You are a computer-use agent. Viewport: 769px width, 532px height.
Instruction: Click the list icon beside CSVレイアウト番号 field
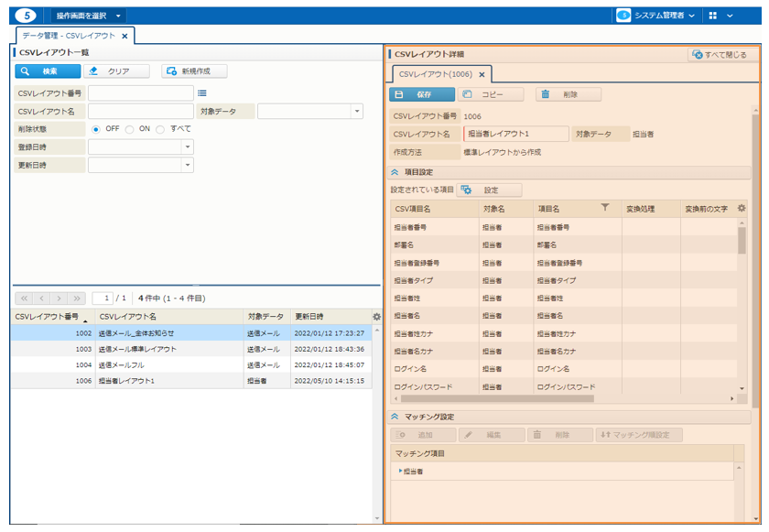point(202,92)
